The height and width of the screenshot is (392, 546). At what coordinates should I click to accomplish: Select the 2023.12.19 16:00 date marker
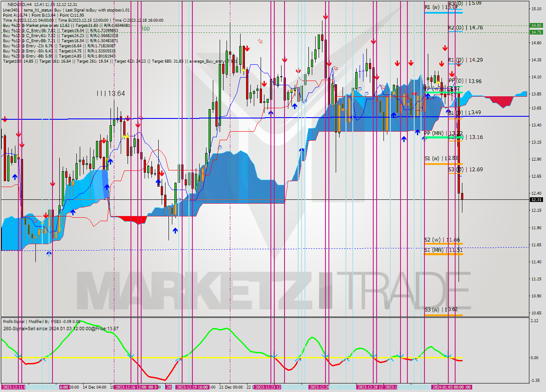coord(192,387)
